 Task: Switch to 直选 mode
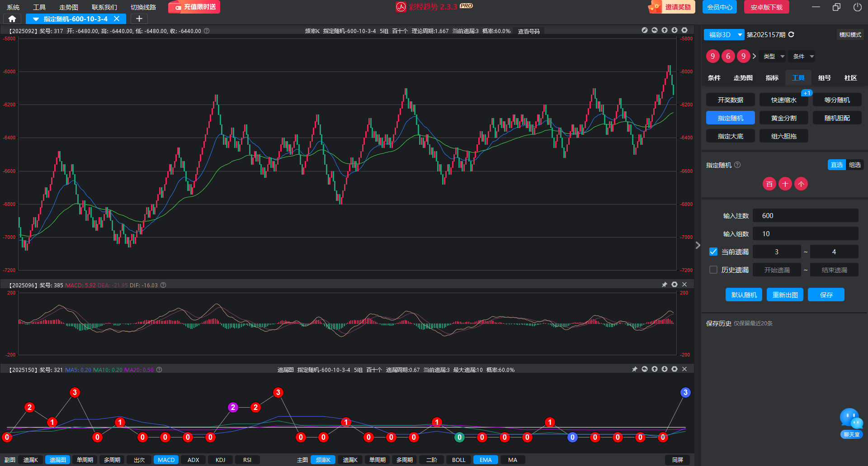point(837,165)
